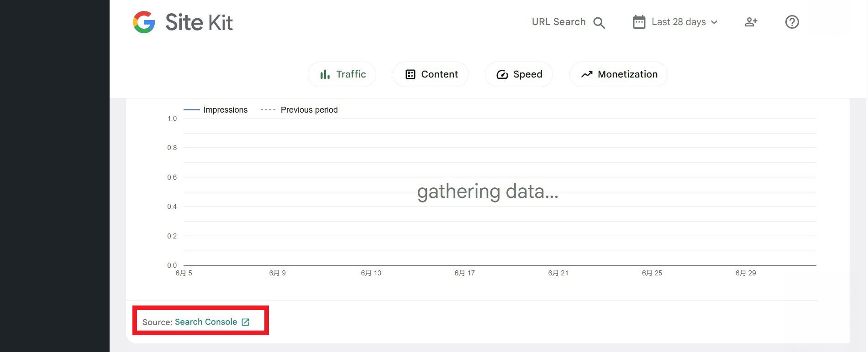This screenshot has height=352, width=868.
Task: Click the URL Search button text
Action: click(x=558, y=22)
